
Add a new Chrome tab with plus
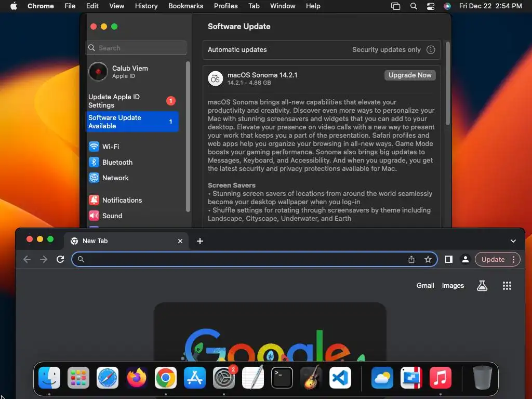[200, 241]
